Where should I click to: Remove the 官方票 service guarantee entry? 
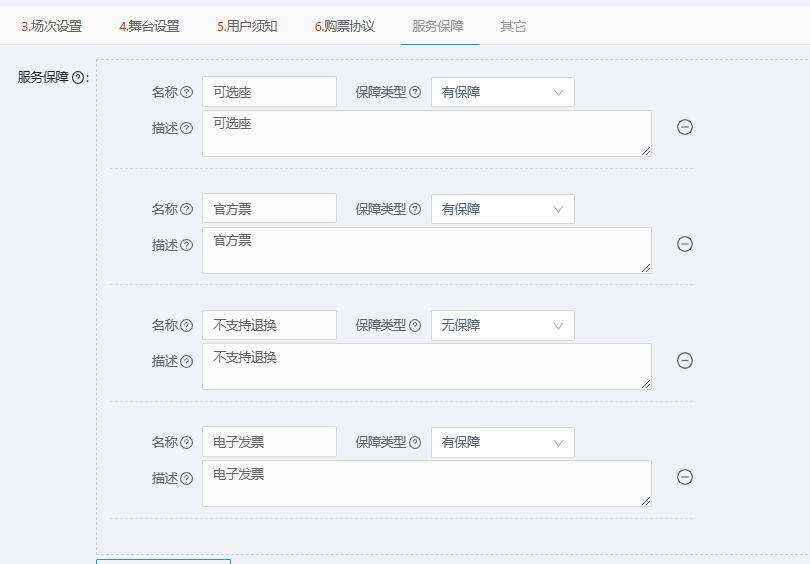[x=684, y=244]
